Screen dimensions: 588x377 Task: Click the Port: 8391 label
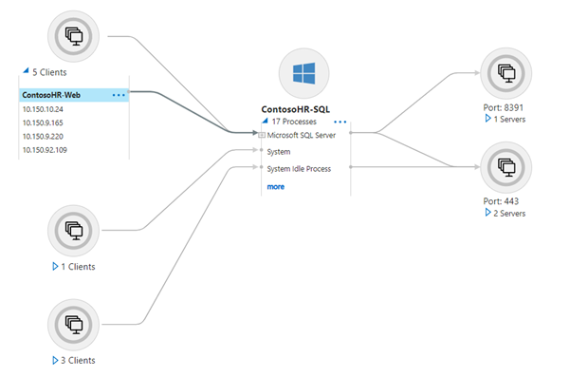pyautogui.click(x=503, y=107)
